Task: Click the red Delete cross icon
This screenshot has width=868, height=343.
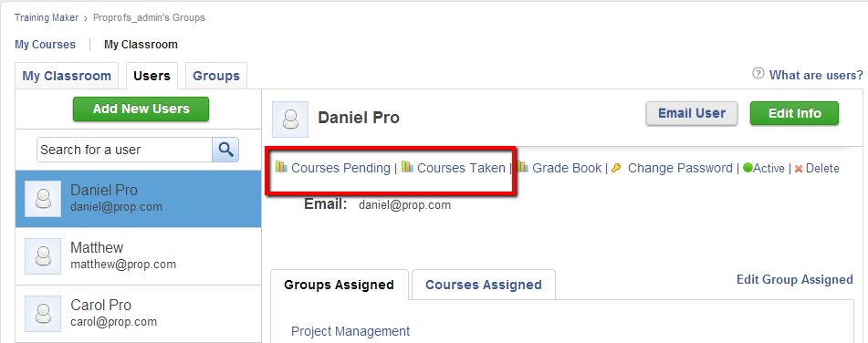Action: point(799,169)
